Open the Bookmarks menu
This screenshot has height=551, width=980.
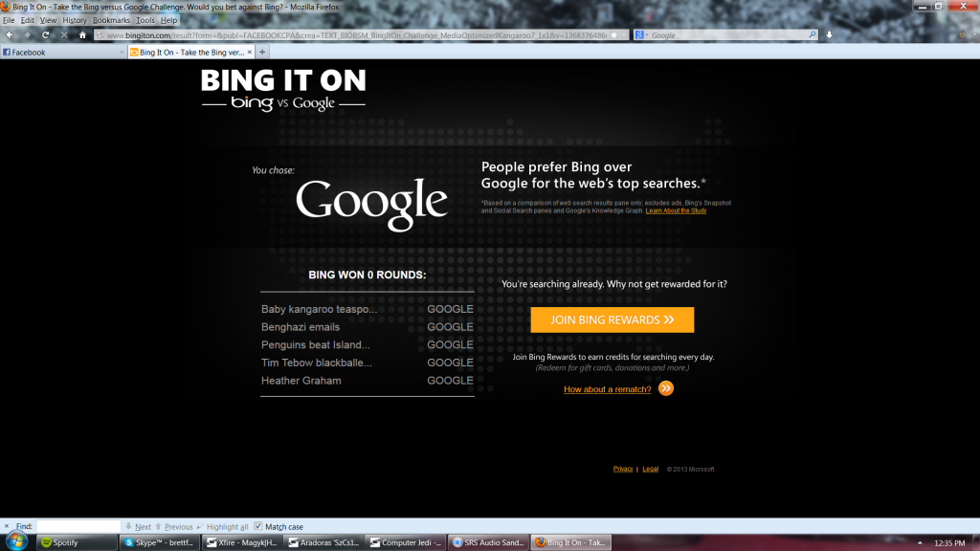tap(111, 20)
